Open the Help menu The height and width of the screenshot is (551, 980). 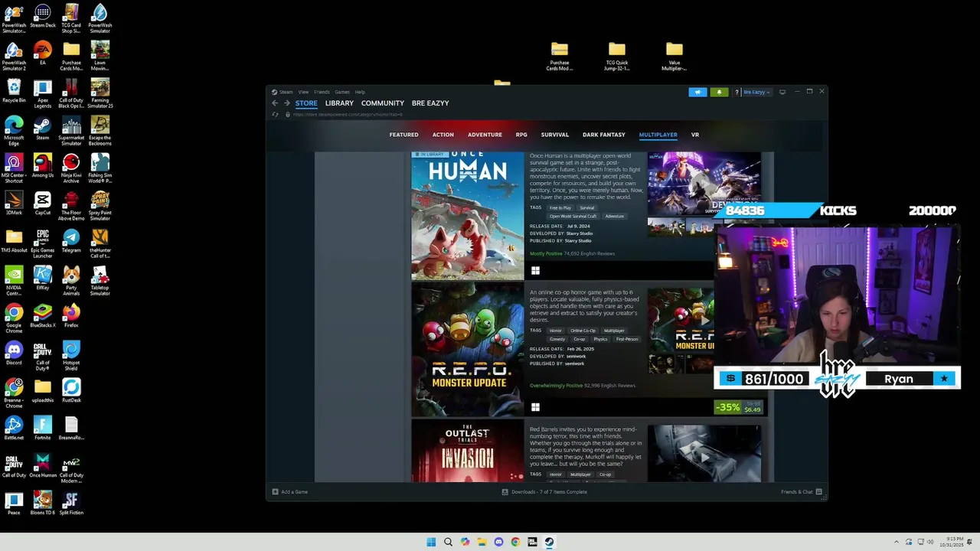point(360,92)
